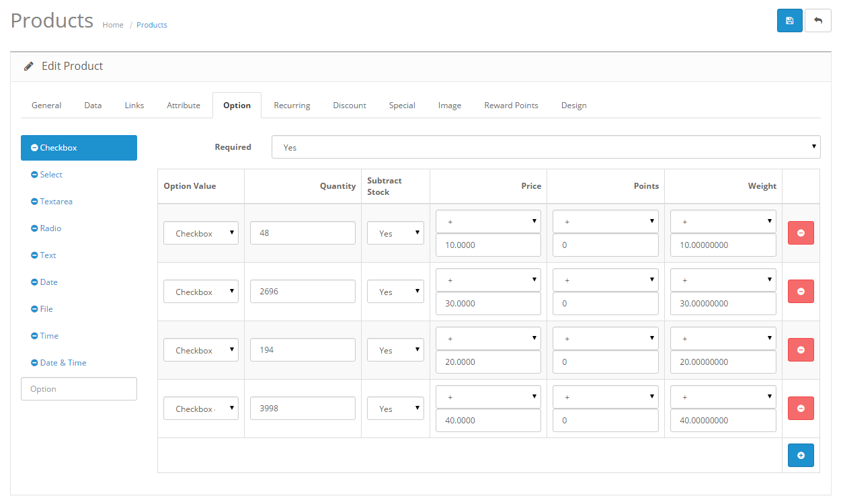841x504 pixels.
Task: Click the Option filter field in the sidebar
Action: click(79, 388)
